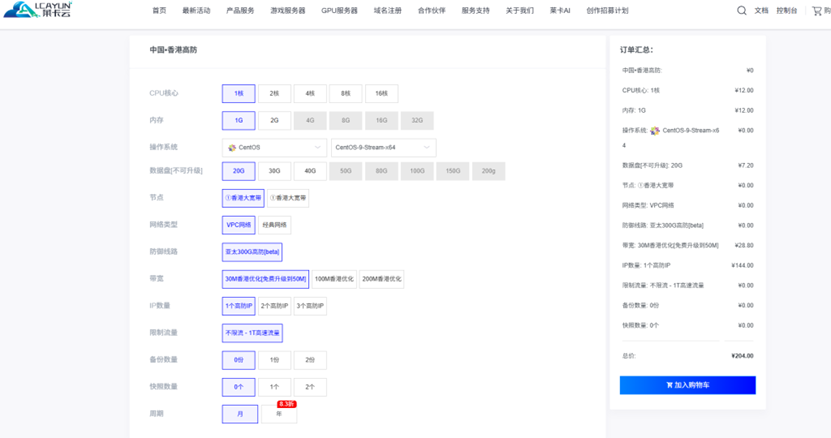Open the 文档 link in header
The width and height of the screenshot is (831, 438).
tap(761, 11)
